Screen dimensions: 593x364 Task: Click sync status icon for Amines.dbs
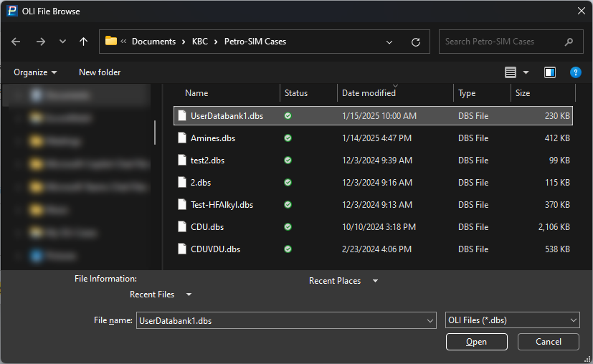pyautogui.click(x=288, y=138)
